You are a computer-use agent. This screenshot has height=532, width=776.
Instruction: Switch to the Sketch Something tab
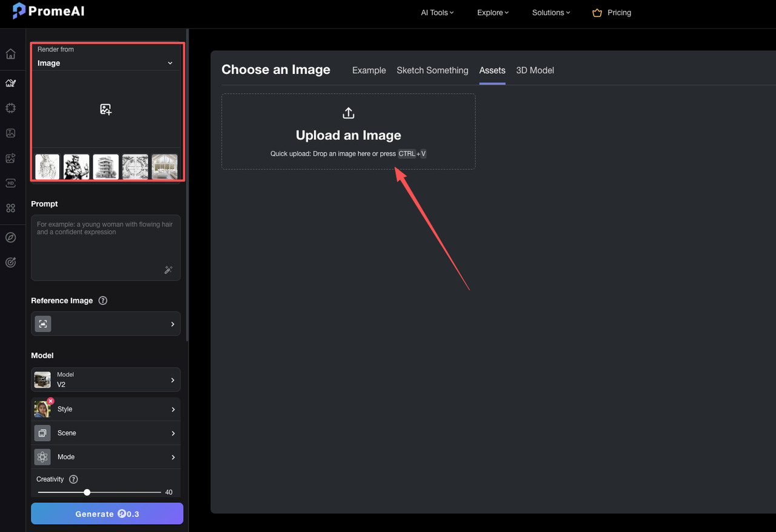coord(432,70)
